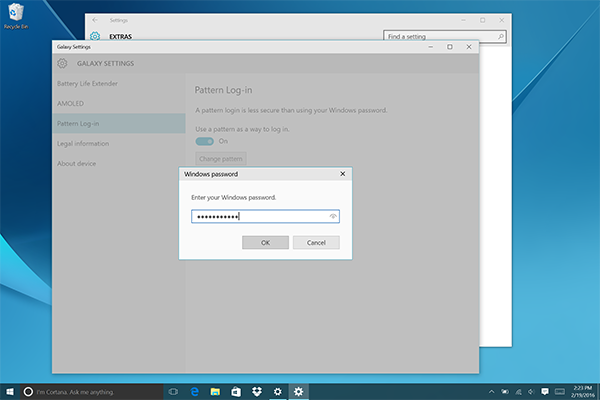Click the EXTRAS title in Settings window
The image size is (600, 400).
point(121,36)
